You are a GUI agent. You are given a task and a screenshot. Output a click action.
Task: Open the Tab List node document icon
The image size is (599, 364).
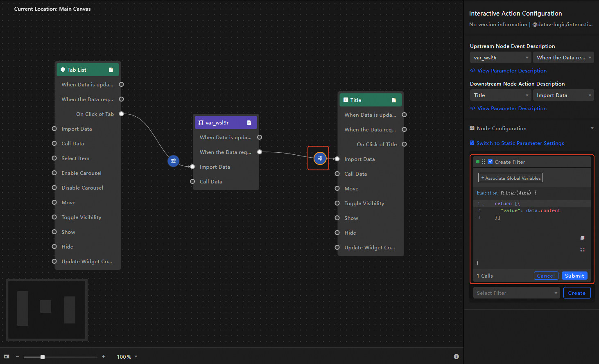pyautogui.click(x=111, y=70)
